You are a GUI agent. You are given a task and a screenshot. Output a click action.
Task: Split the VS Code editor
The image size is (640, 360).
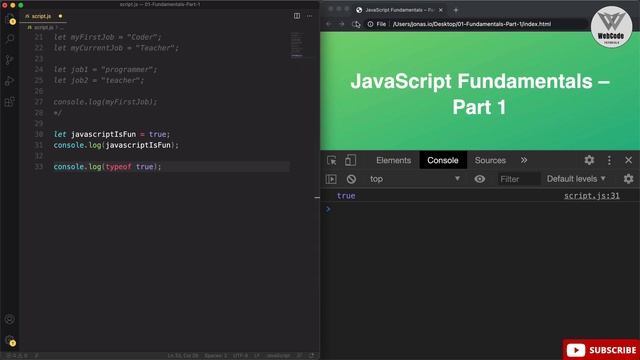297,16
